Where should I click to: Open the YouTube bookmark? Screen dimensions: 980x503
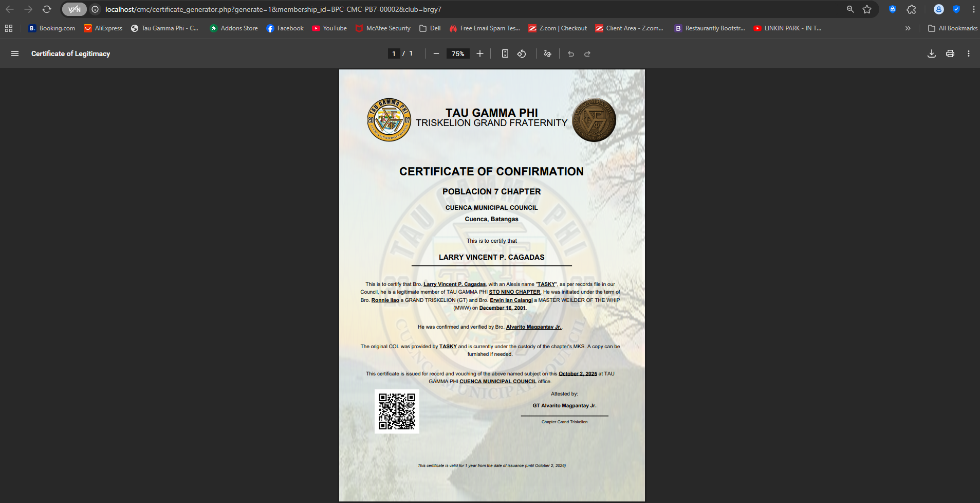[329, 28]
